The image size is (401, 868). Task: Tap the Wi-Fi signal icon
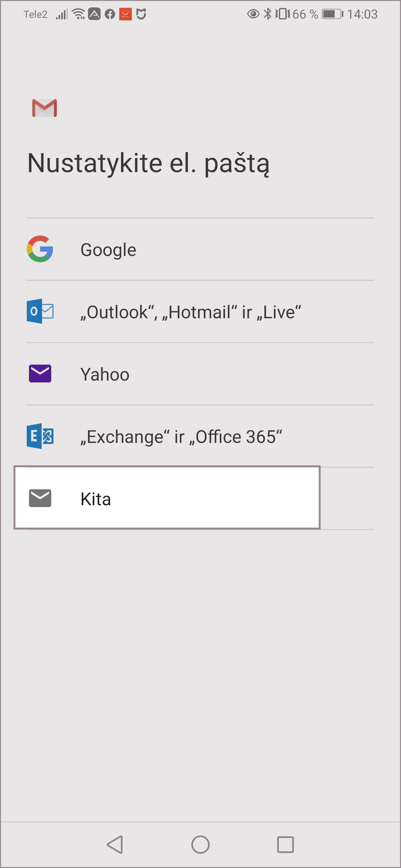78,14
